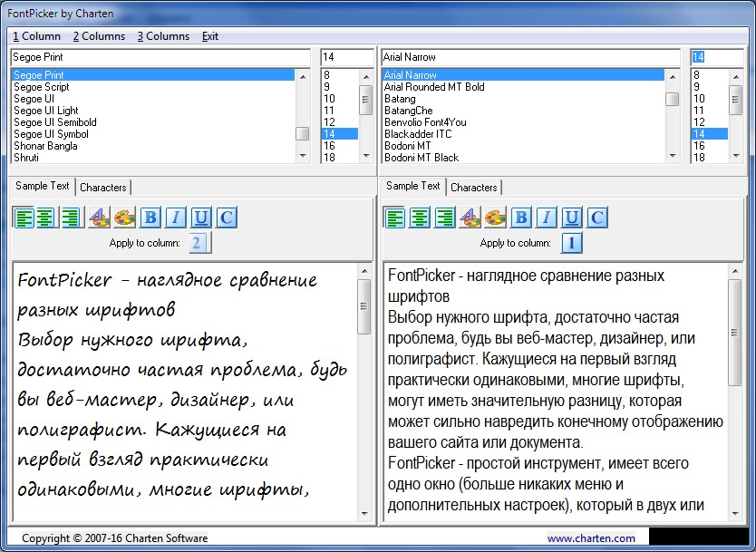The height and width of the screenshot is (552, 756).
Task: Toggle Italic in the left column
Action: pyautogui.click(x=176, y=218)
